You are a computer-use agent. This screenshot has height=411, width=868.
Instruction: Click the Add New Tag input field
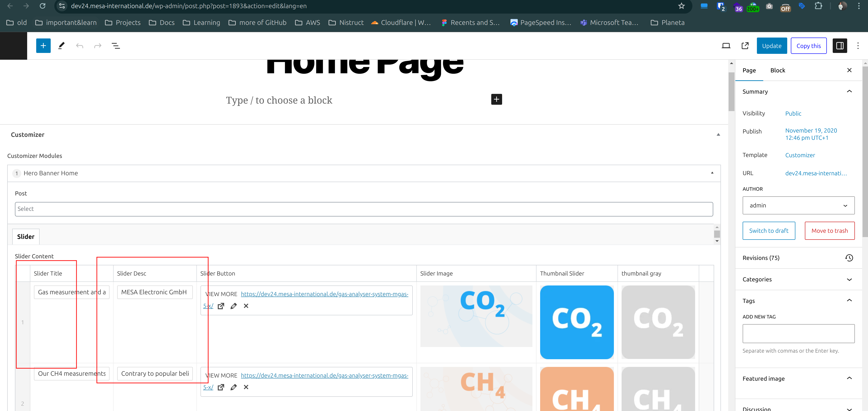798,333
